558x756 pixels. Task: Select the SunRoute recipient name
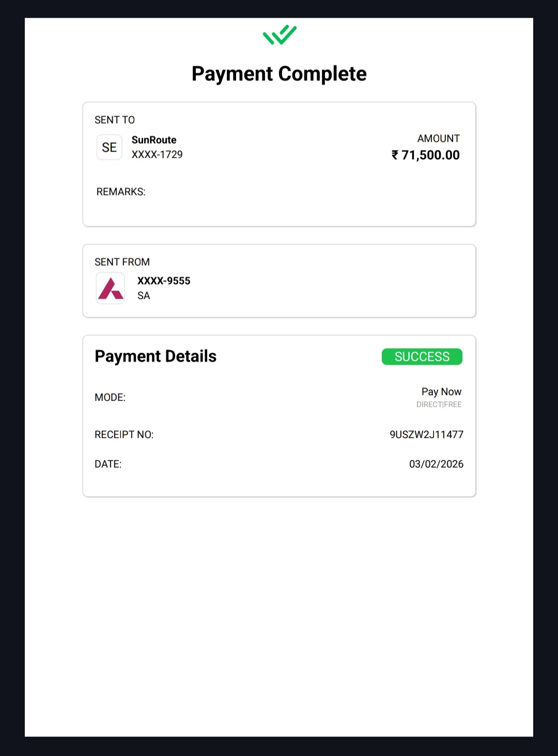tap(154, 140)
